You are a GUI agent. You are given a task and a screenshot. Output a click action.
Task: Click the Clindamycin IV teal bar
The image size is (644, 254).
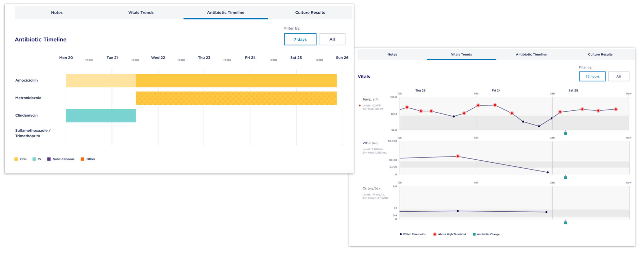click(101, 116)
